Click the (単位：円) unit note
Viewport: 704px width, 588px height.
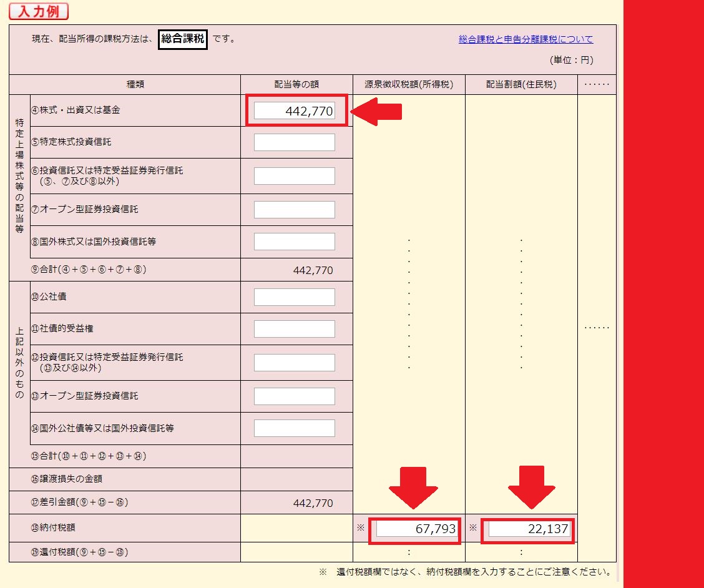tap(572, 60)
